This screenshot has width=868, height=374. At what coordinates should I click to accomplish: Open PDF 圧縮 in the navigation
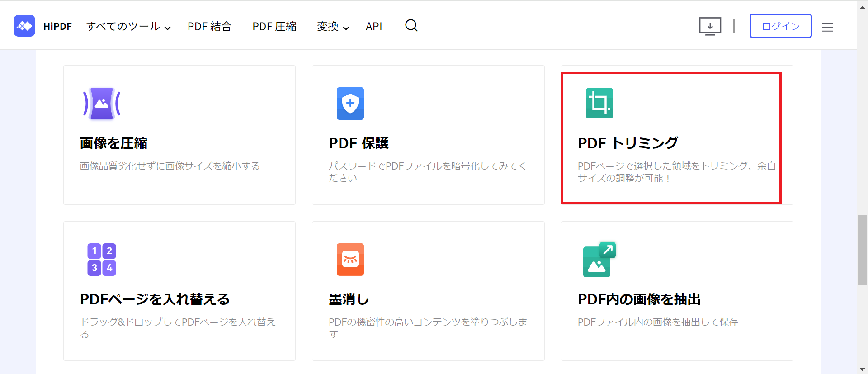(274, 27)
